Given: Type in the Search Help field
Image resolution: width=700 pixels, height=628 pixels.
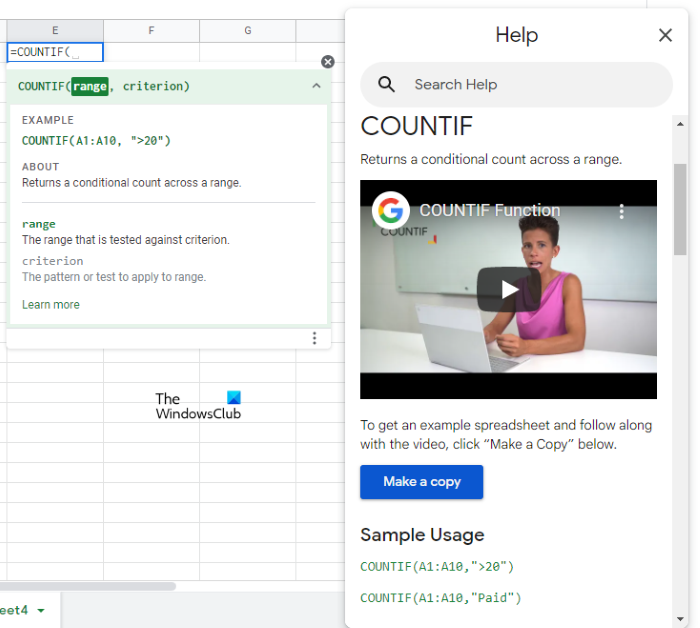Looking at the screenshot, I should click(x=530, y=85).
